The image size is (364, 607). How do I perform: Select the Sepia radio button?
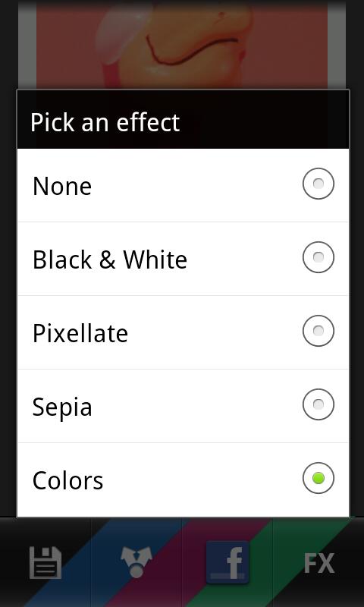(x=318, y=404)
